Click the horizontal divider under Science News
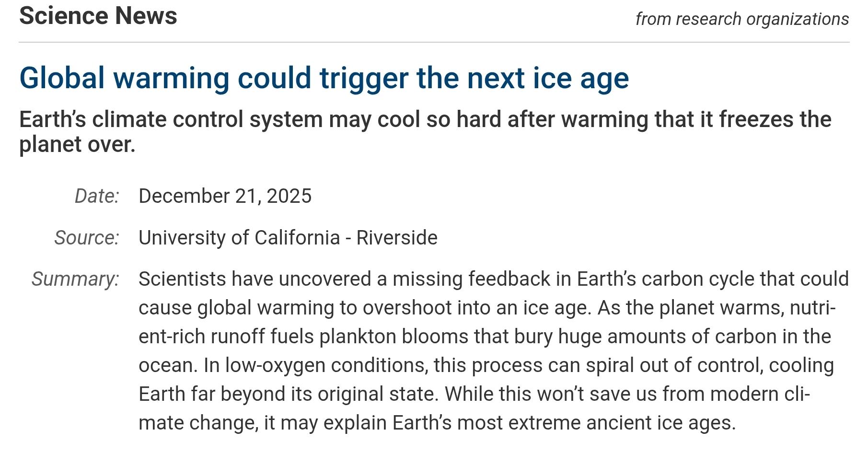The width and height of the screenshot is (868, 454). click(434, 42)
